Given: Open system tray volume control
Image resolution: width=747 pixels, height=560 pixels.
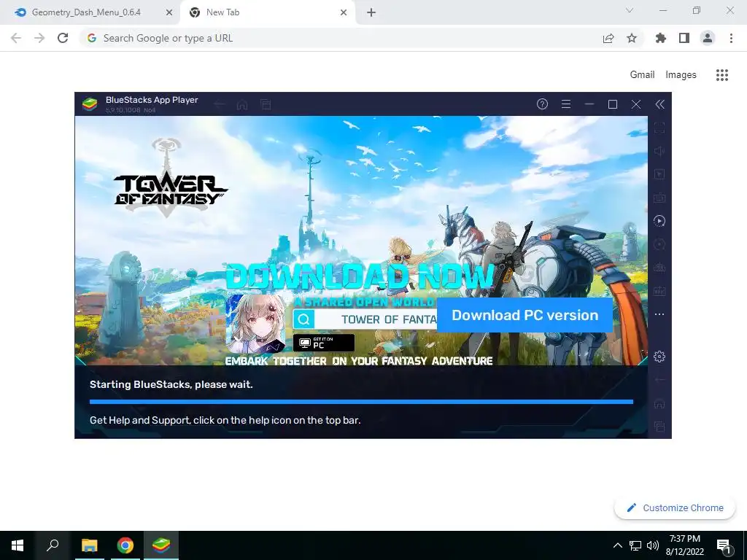Looking at the screenshot, I should click(x=653, y=545).
